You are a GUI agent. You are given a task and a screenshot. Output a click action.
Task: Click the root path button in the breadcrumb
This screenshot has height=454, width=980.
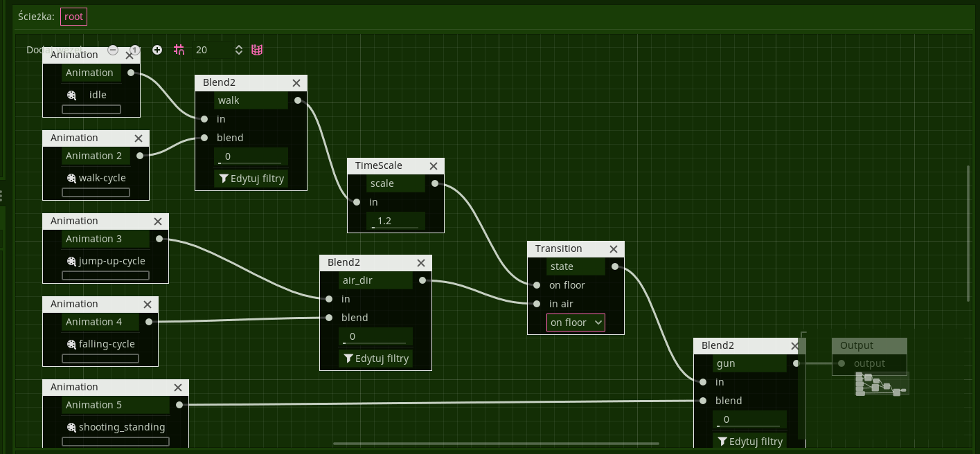pos(73,17)
